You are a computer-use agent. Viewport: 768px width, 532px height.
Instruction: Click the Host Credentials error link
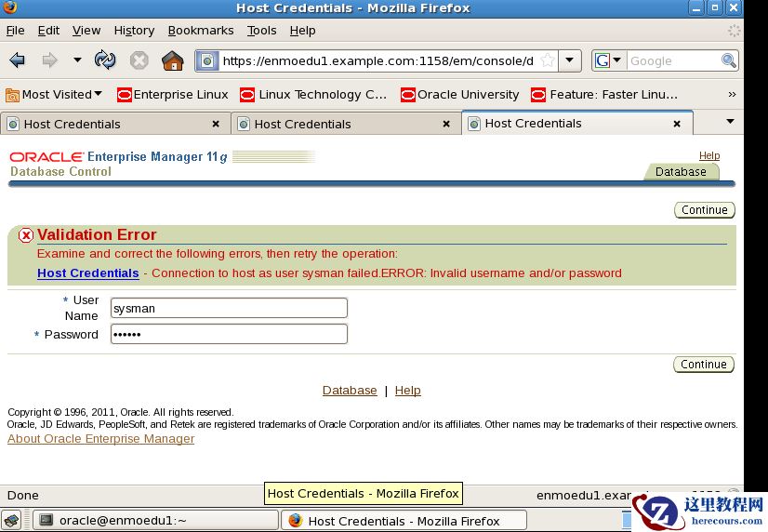[x=88, y=273]
